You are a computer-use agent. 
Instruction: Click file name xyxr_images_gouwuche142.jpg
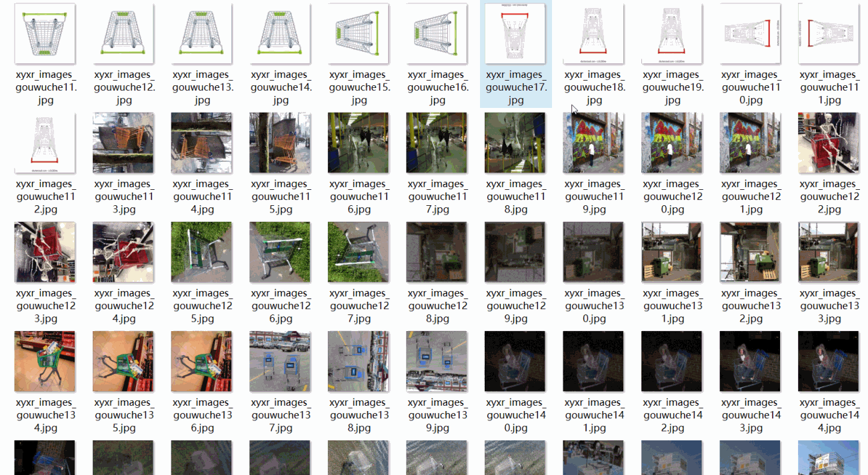pos(673,415)
